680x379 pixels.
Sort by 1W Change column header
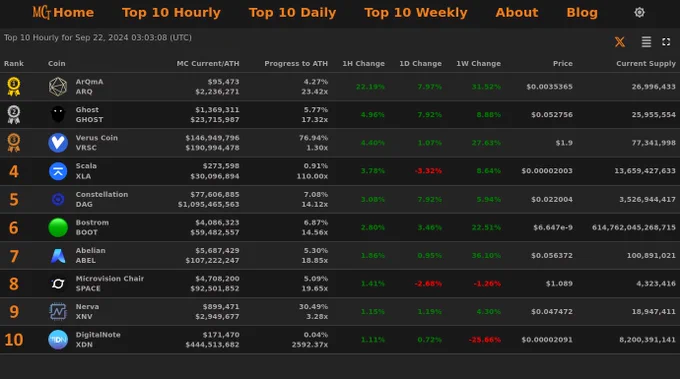click(478, 63)
